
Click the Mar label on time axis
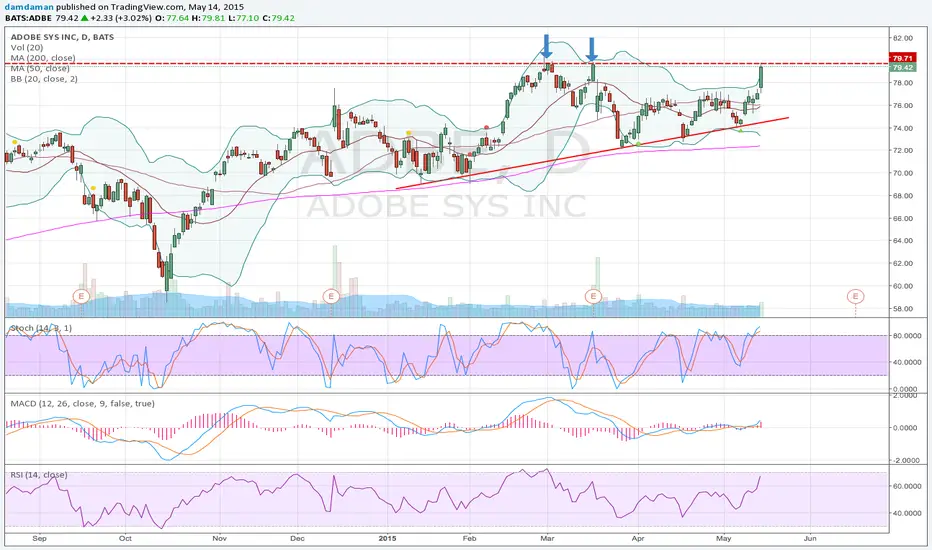pyautogui.click(x=547, y=539)
